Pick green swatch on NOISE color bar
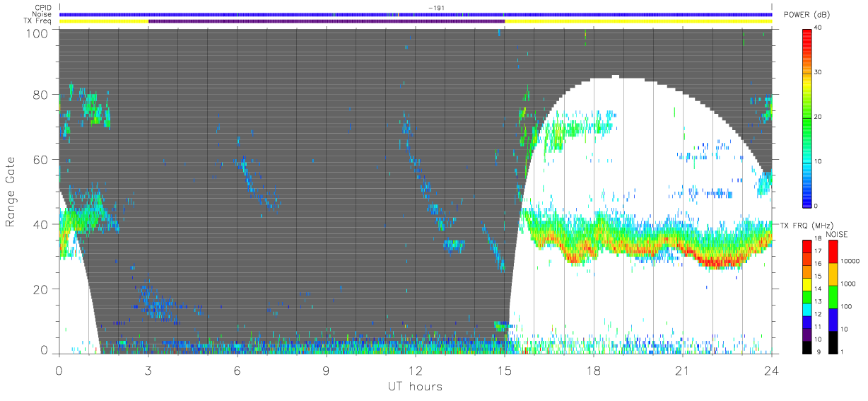 click(833, 296)
